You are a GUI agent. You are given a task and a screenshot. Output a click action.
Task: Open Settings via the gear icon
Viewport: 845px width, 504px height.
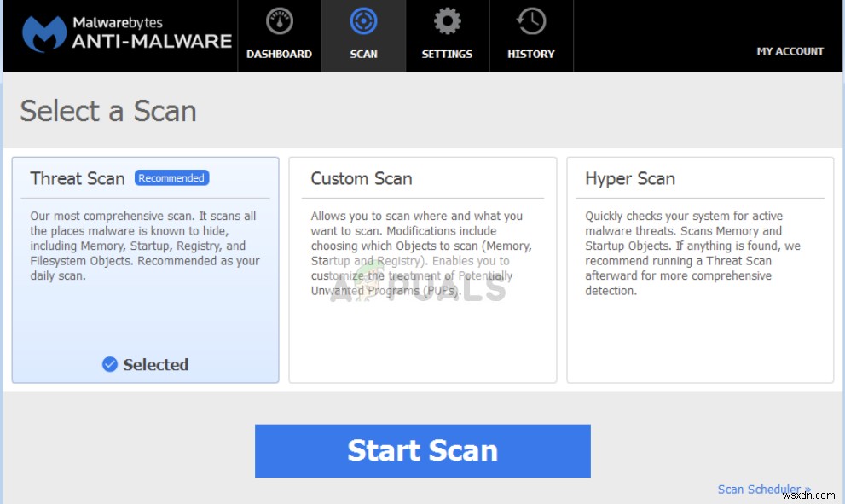coord(447,20)
